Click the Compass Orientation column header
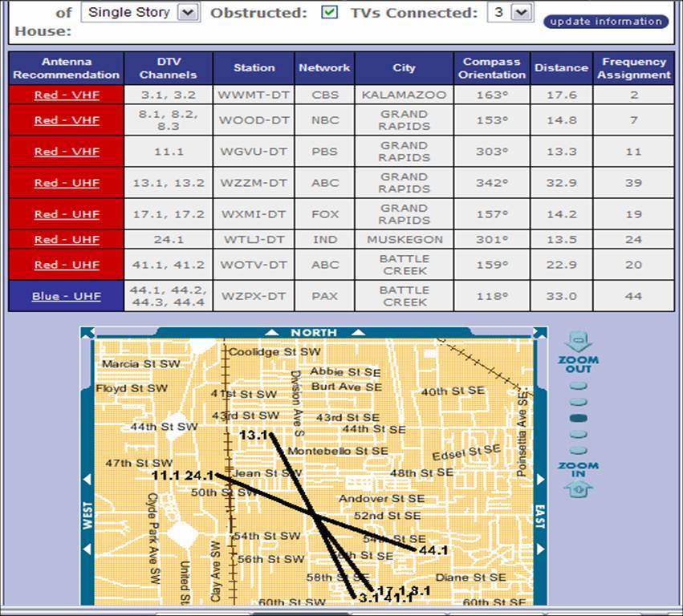Screen dimensions: 683x616 pos(492,68)
